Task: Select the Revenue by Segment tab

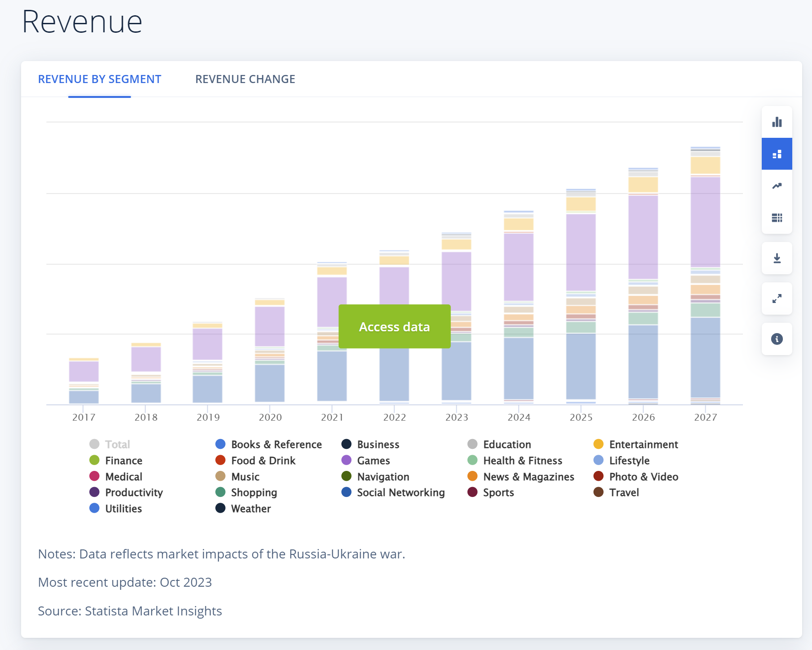Action: click(x=100, y=79)
